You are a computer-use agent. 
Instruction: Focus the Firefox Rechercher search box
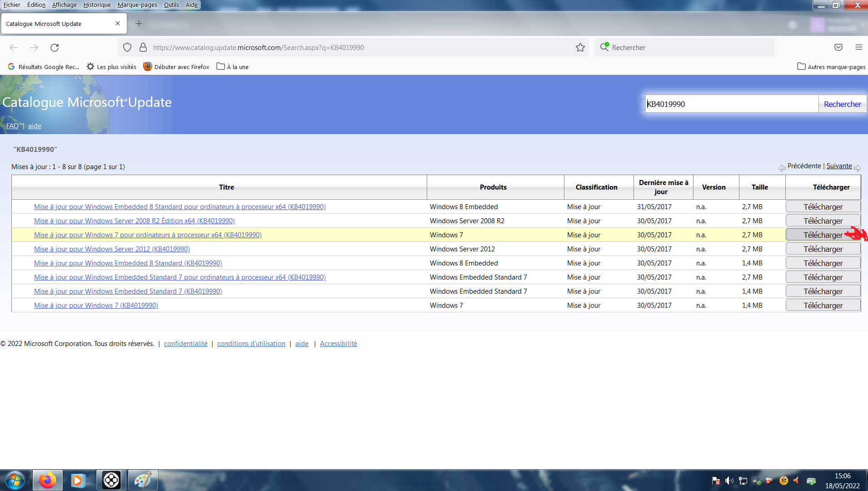(x=684, y=47)
